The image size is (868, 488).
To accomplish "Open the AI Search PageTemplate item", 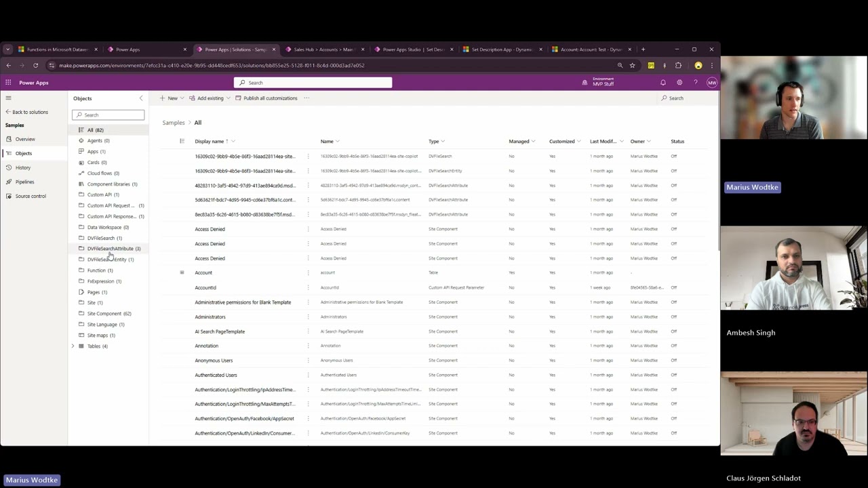I will (x=220, y=331).
